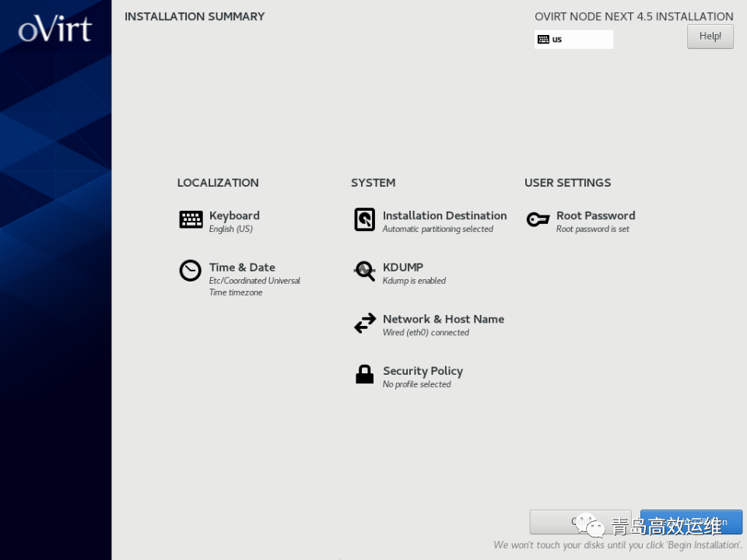The height and width of the screenshot is (560, 747).
Task: Open Installation Destination settings
Action: 444,215
